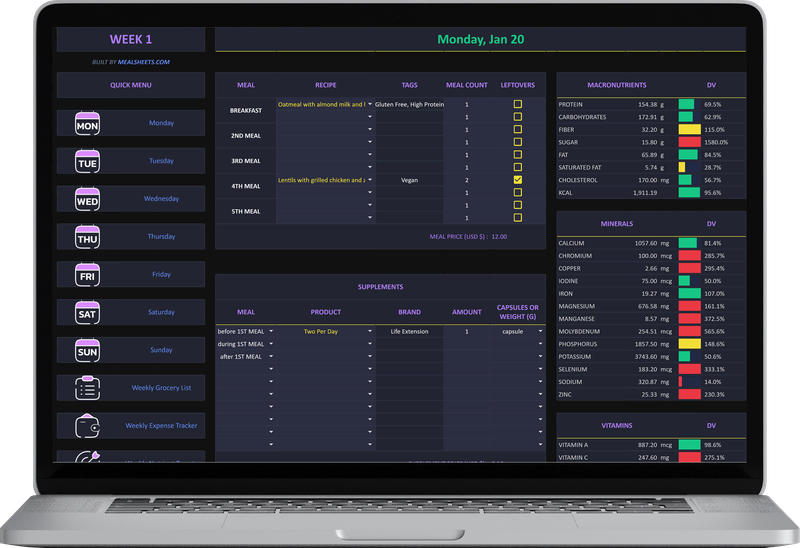The height and width of the screenshot is (548, 800).
Task: Open the FRI calendar icon
Action: coord(87,275)
